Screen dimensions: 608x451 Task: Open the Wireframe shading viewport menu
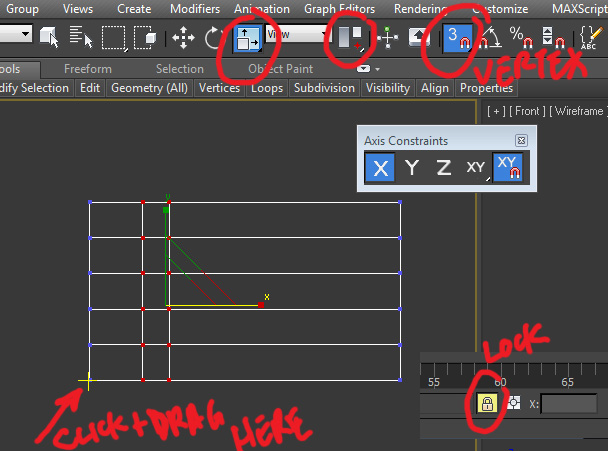[x=579, y=111]
